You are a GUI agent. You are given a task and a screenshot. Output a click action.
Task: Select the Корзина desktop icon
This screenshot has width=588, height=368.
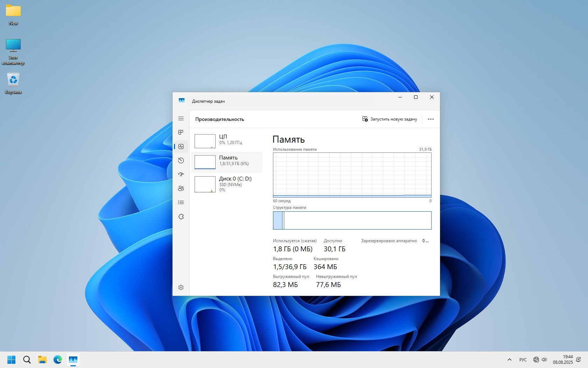(13, 83)
